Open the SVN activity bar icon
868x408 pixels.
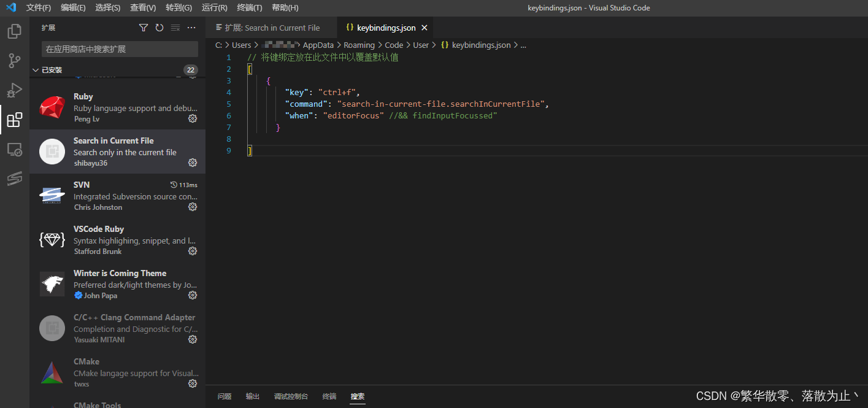click(x=15, y=179)
